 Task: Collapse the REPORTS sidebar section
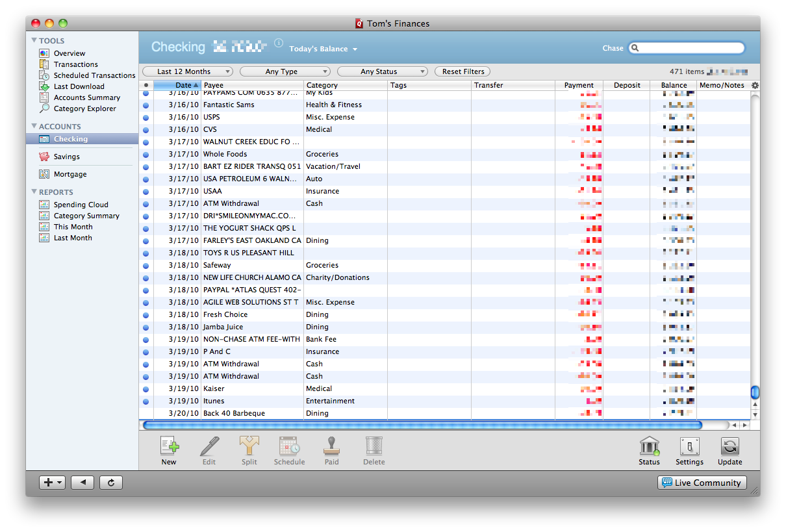pyautogui.click(x=34, y=192)
